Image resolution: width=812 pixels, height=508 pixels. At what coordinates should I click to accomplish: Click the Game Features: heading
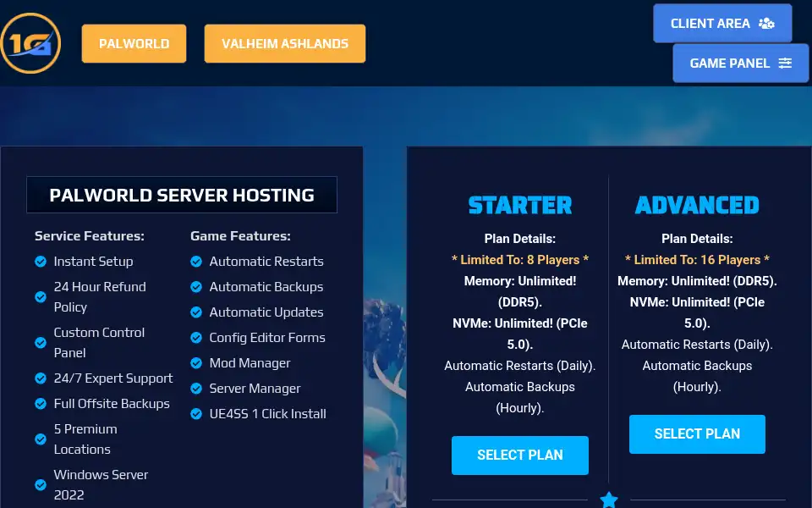[x=241, y=236]
